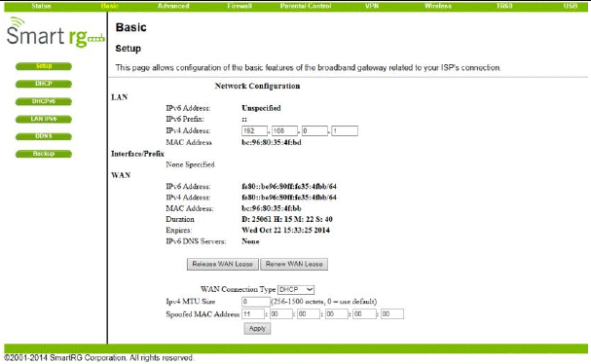Click IPv6 DNS Servers value None
This screenshot has height=364, width=591.
pyautogui.click(x=250, y=241)
